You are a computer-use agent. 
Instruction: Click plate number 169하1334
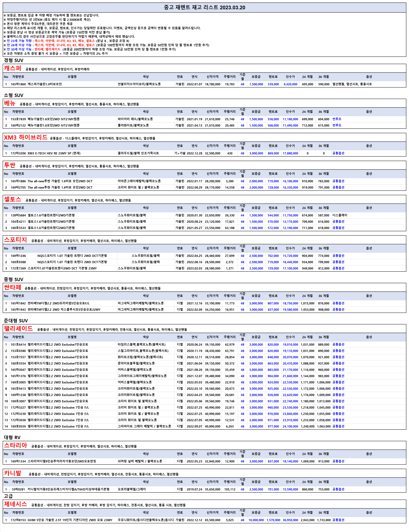click(18, 461)
